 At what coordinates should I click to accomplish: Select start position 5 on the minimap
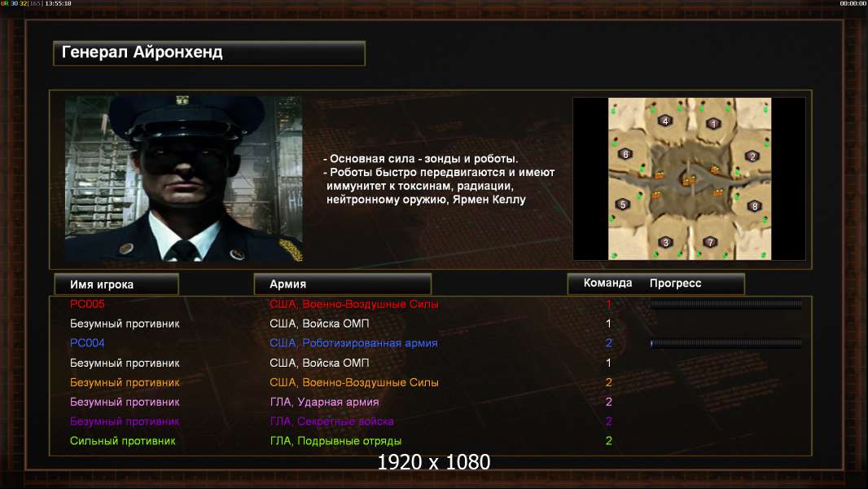(623, 205)
